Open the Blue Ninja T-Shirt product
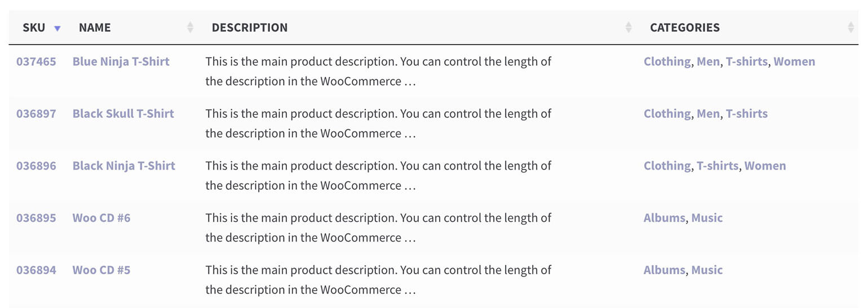The image size is (868, 308). coord(121,61)
